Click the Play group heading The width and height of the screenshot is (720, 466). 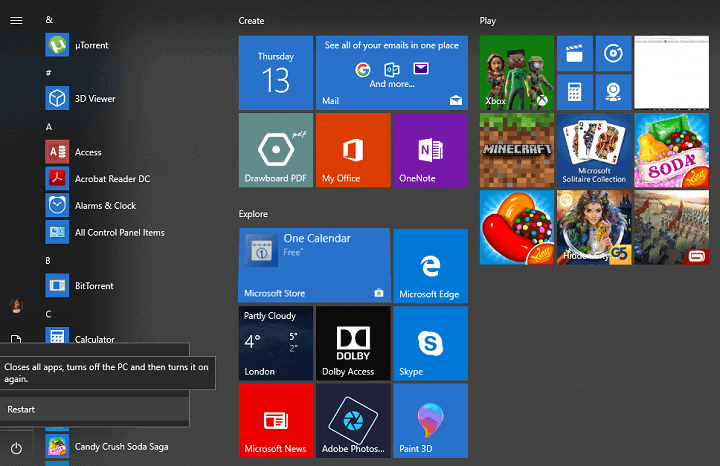[x=488, y=20]
